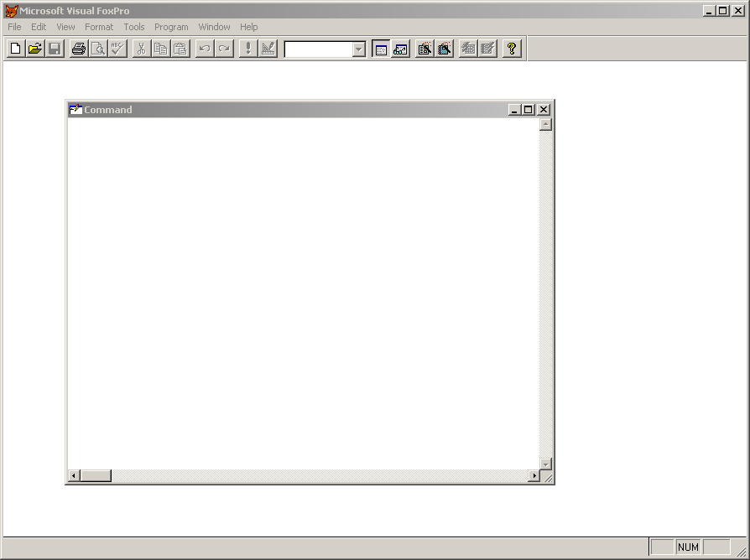Minimize the Command window

coord(514,110)
